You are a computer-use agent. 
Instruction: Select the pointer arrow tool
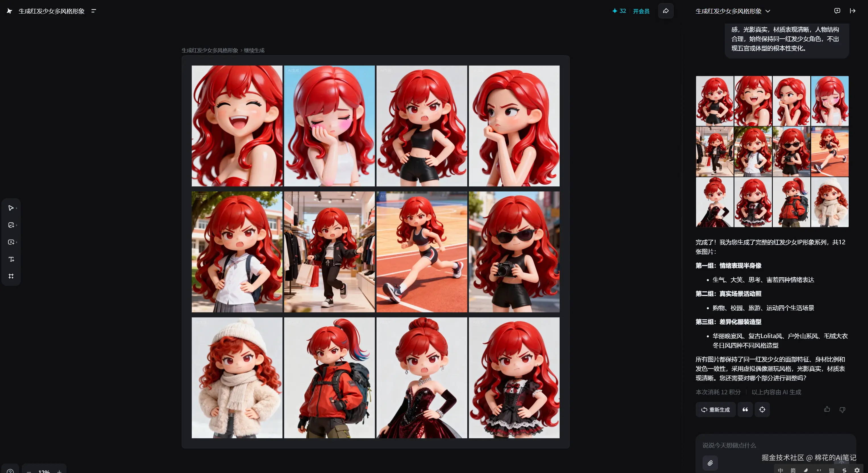click(11, 208)
